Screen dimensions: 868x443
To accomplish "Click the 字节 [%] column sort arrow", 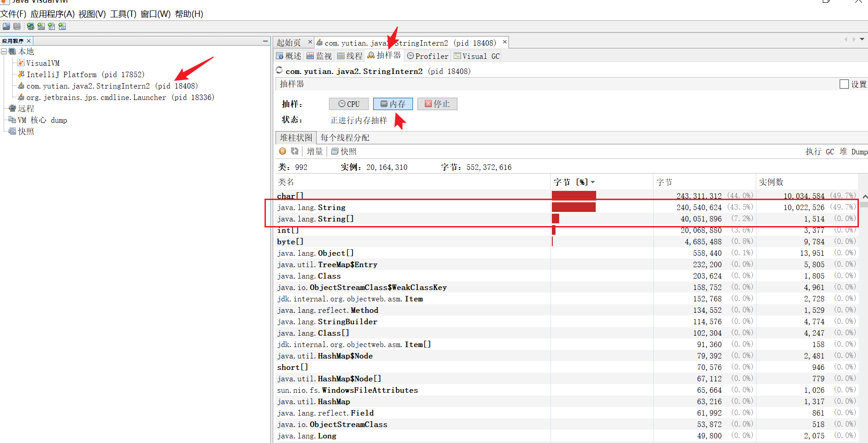I will 593,182.
